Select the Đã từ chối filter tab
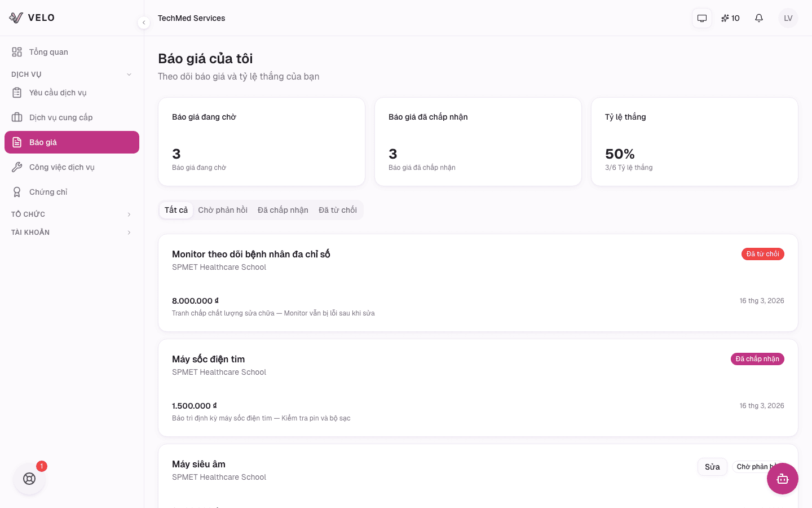This screenshot has height=508, width=812. coord(338,210)
